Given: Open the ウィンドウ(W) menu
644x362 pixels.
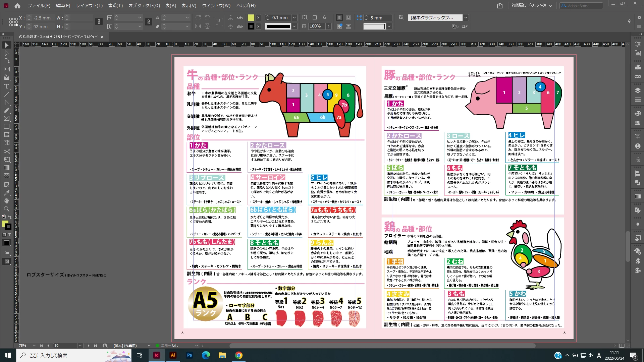Looking at the screenshot, I should (x=216, y=6).
